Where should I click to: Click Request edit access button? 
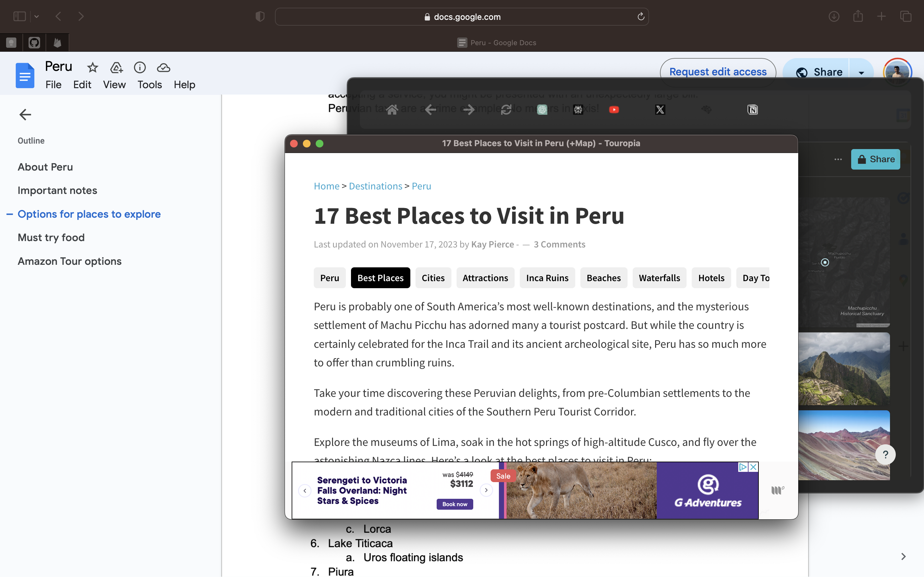717,72
